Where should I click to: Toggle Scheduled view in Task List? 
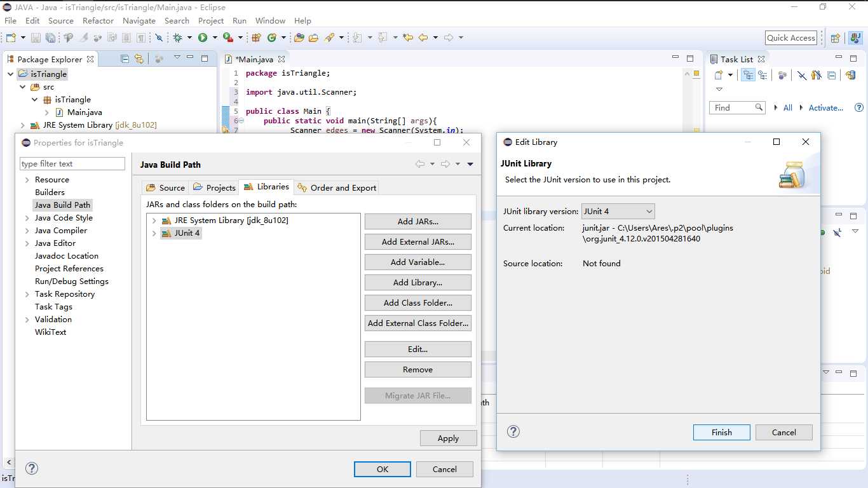[763, 75]
